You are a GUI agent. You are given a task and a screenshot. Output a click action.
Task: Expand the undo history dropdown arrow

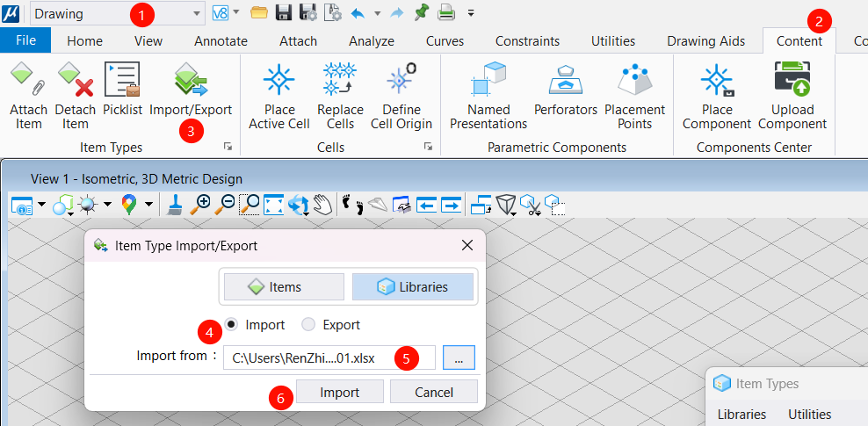377,13
